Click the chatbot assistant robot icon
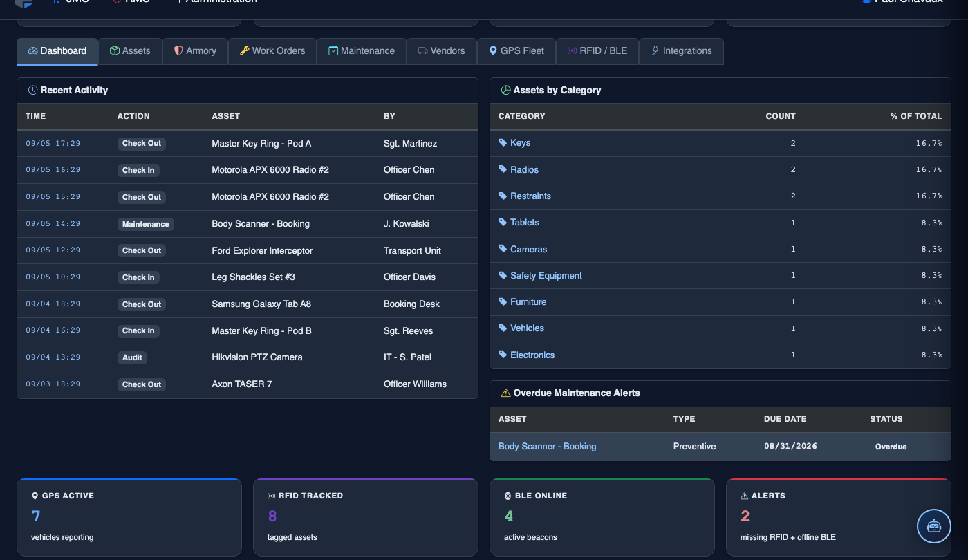 click(934, 526)
